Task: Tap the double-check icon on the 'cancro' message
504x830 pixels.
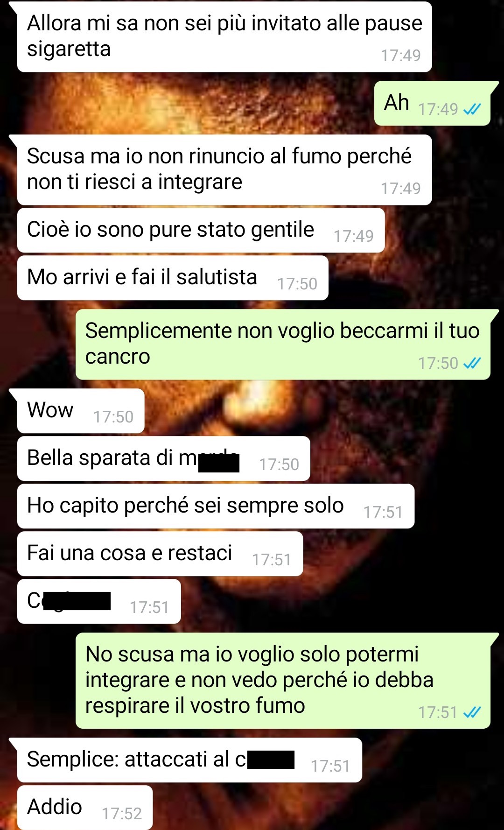Action: (472, 363)
